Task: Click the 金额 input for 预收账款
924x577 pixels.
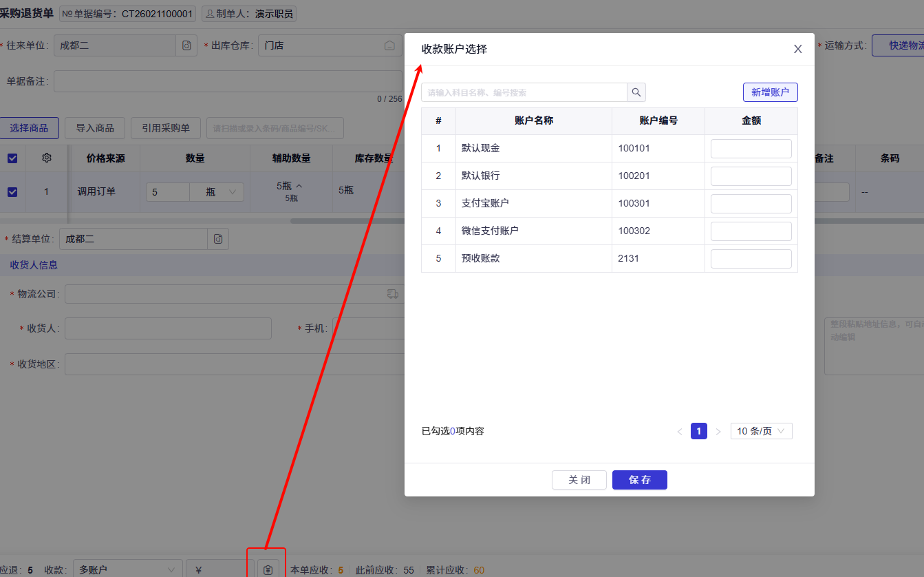Action: pos(751,259)
